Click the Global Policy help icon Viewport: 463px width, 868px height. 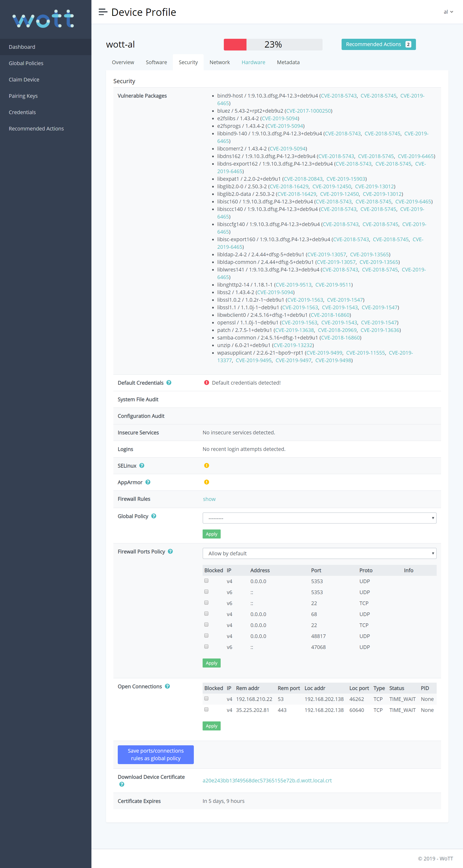click(x=154, y=516)
